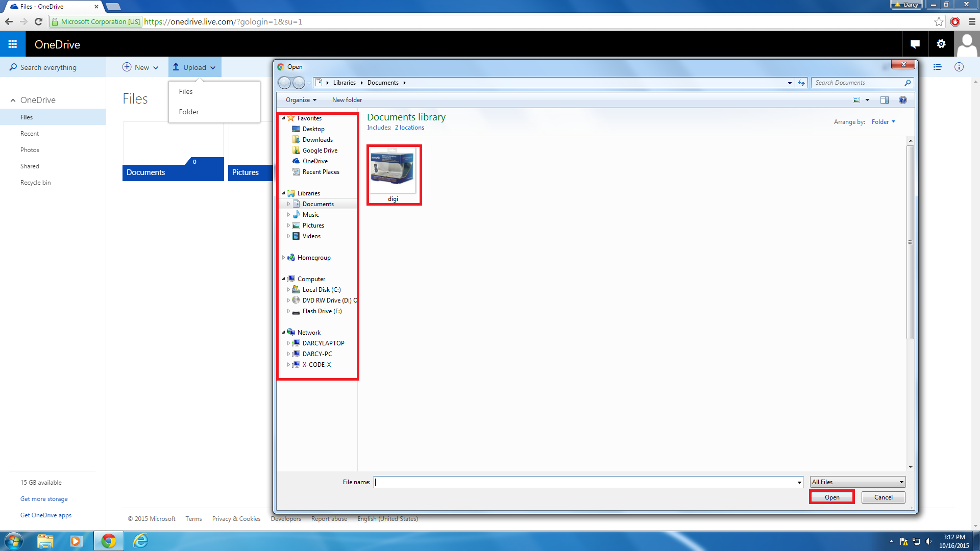
Task: Open OneDrive settings gear
Action: (x=941, y=44)
